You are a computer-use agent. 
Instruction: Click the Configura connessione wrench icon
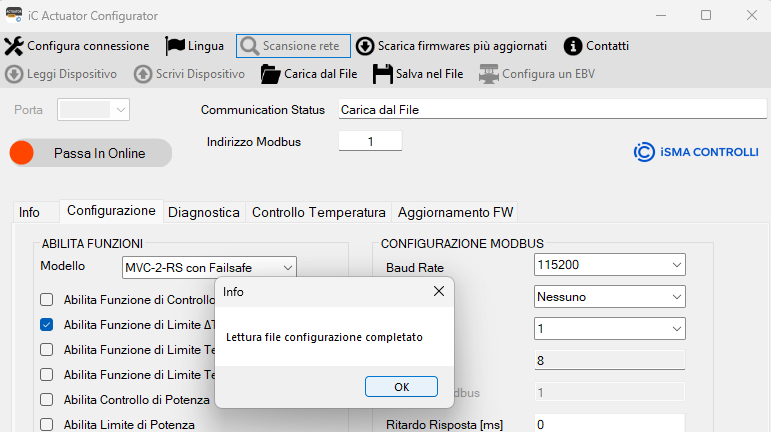14,46
